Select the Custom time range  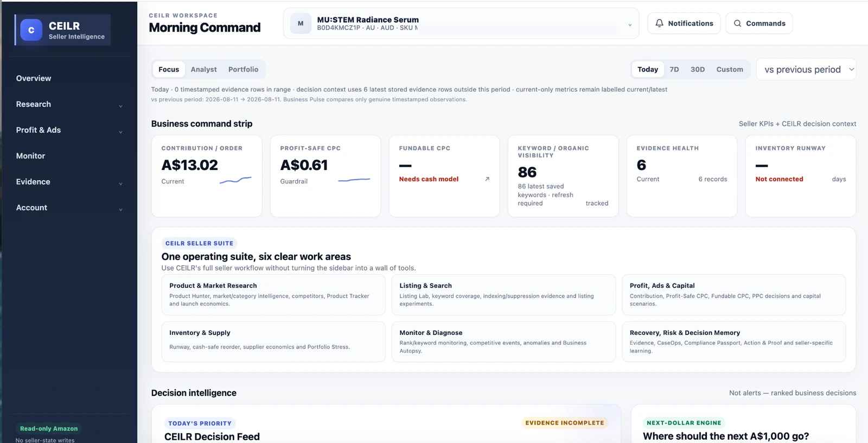point(730,69)
